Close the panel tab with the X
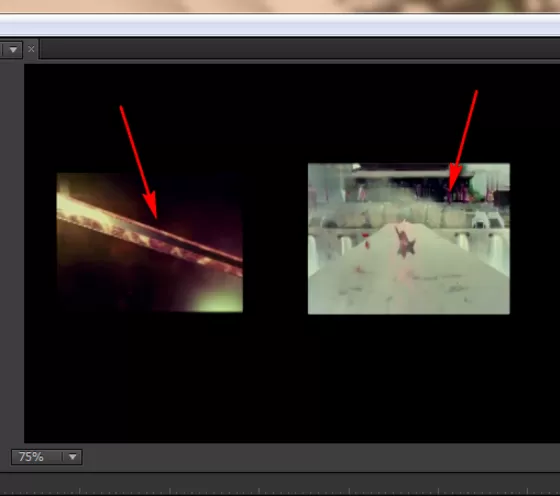Viewport: 560px width, 496px height. click(x=31, y=49)
